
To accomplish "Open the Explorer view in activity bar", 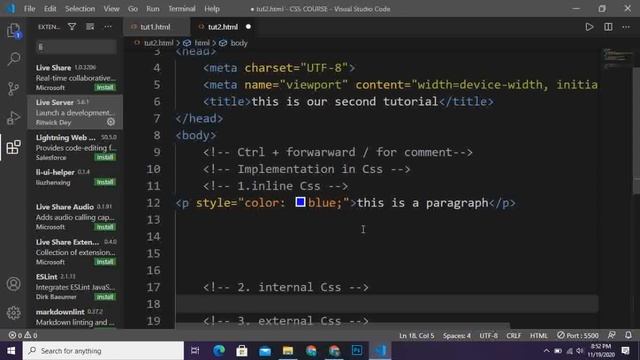I will click(13, 30).
